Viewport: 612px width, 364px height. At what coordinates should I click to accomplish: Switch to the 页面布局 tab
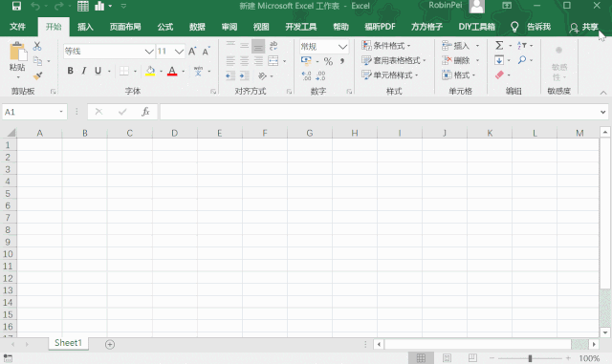click(x=125, y=27)
